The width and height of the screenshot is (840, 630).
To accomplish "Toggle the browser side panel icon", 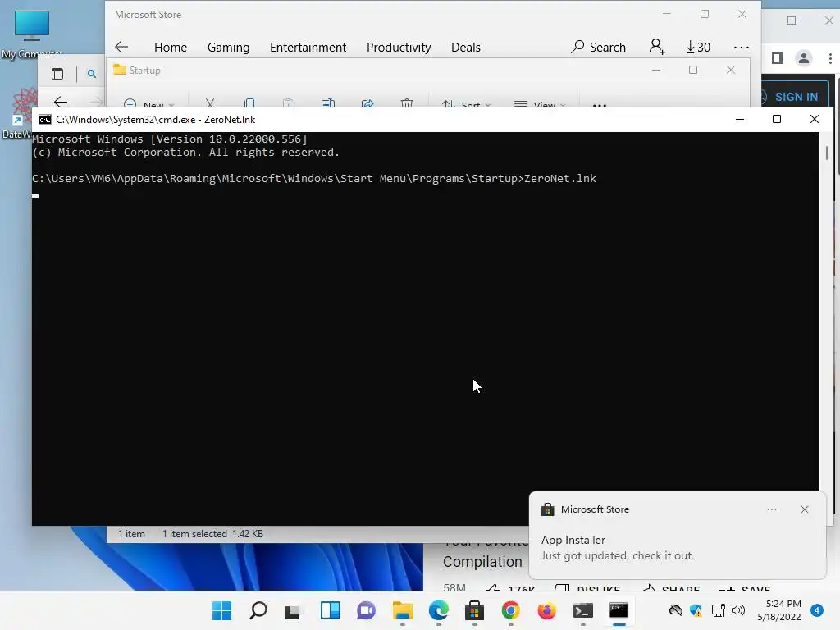I will tap(778, 58).
